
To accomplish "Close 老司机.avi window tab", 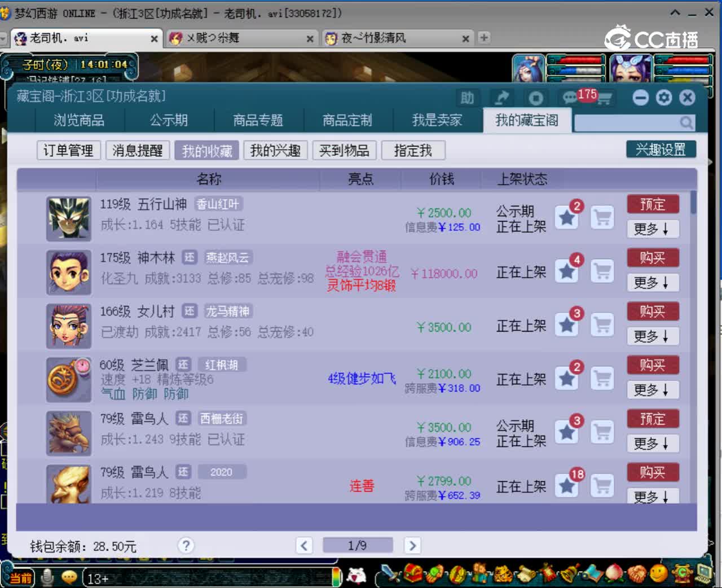I will tap(154, 39).
